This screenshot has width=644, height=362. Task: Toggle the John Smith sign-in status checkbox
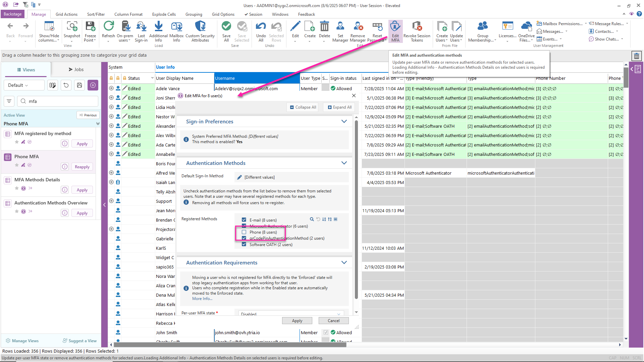(x=326, y=333)
